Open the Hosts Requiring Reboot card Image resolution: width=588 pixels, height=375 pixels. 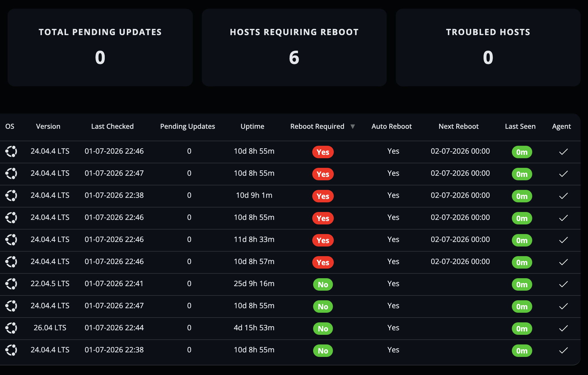click(294, 48)
